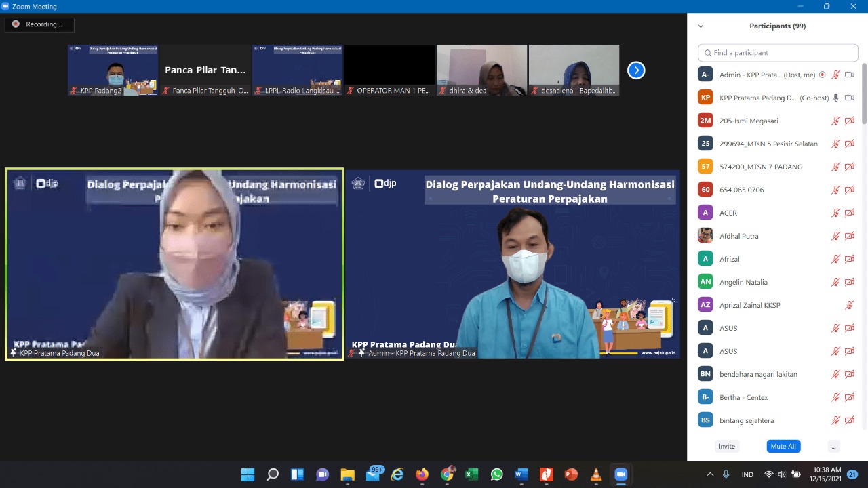
Task: Click the camera icon for the Admin host
Action: [x=849, y=75]
